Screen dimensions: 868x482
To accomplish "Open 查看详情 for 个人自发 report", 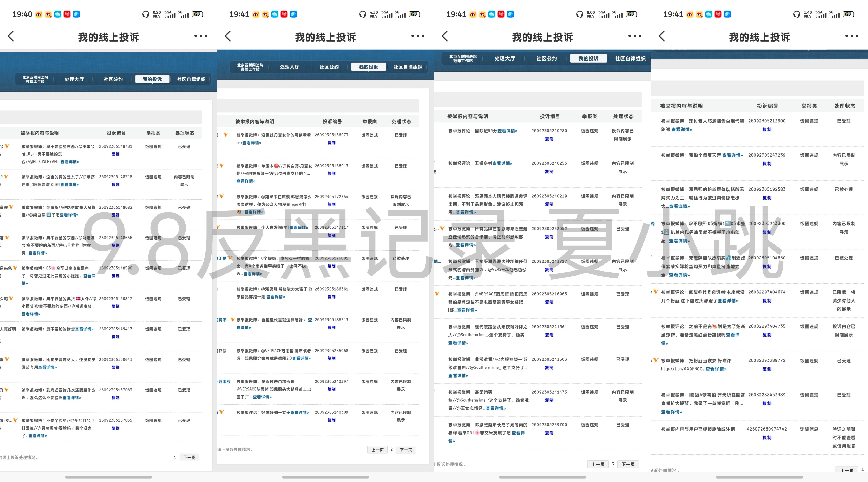I will tap(299, 228).
